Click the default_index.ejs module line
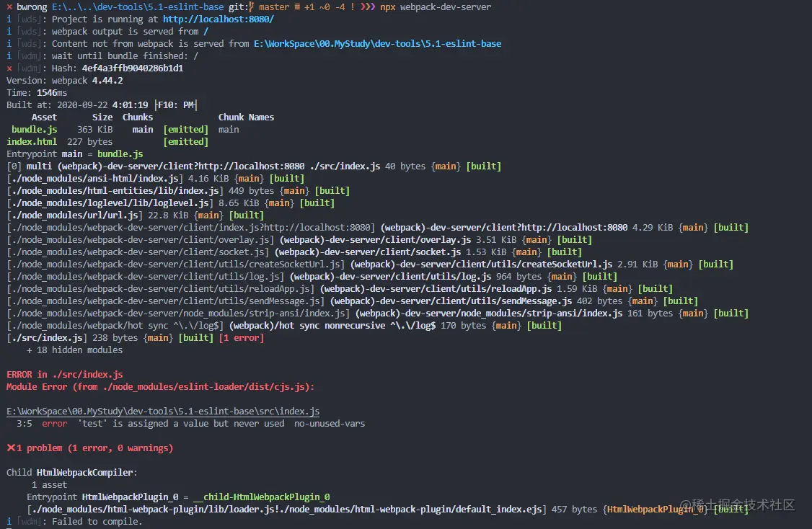The image size is (812, 529). click(387, 510)
